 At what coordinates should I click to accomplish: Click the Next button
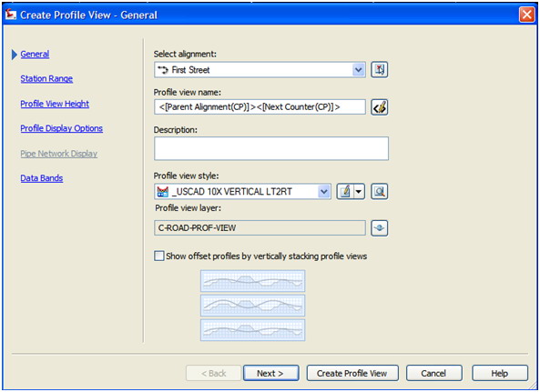271,373
